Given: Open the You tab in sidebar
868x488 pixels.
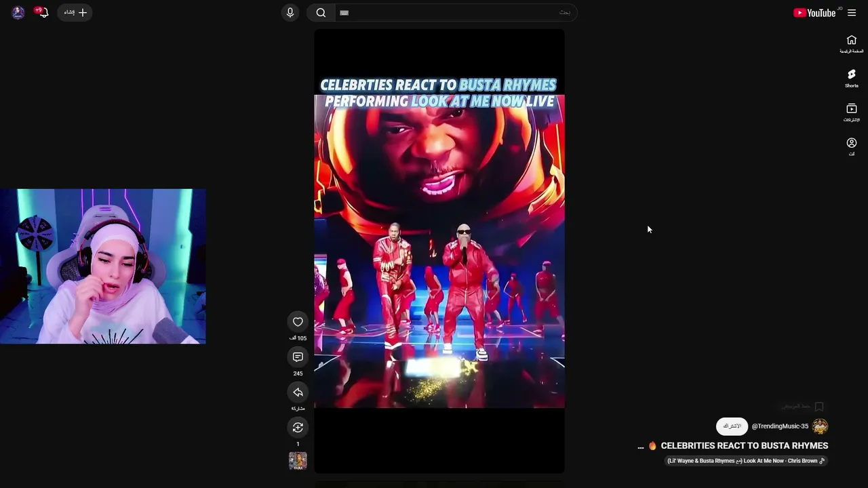Looking at the screenshot, I should [x=852, y=147].
